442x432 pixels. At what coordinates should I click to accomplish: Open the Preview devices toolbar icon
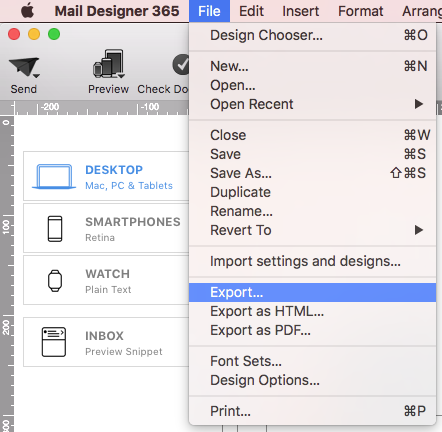tap(108, 64)
